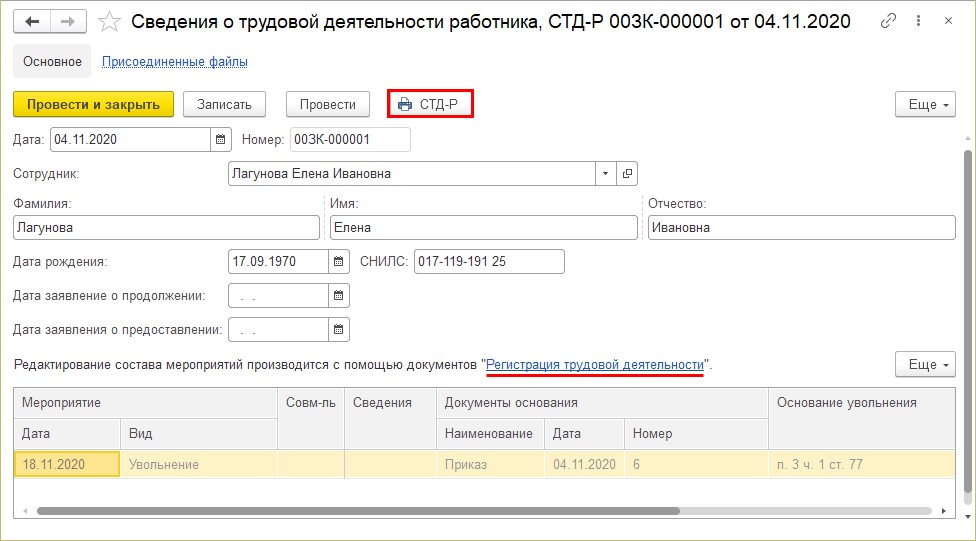Select order number cell 6
This screenshot has width=976, height=541.
point(697,464)
